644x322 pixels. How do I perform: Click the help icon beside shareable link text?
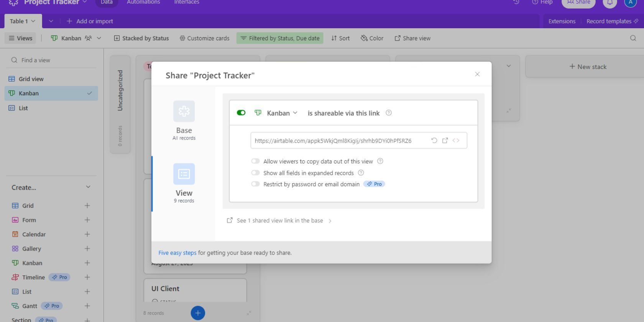[389, 113]
